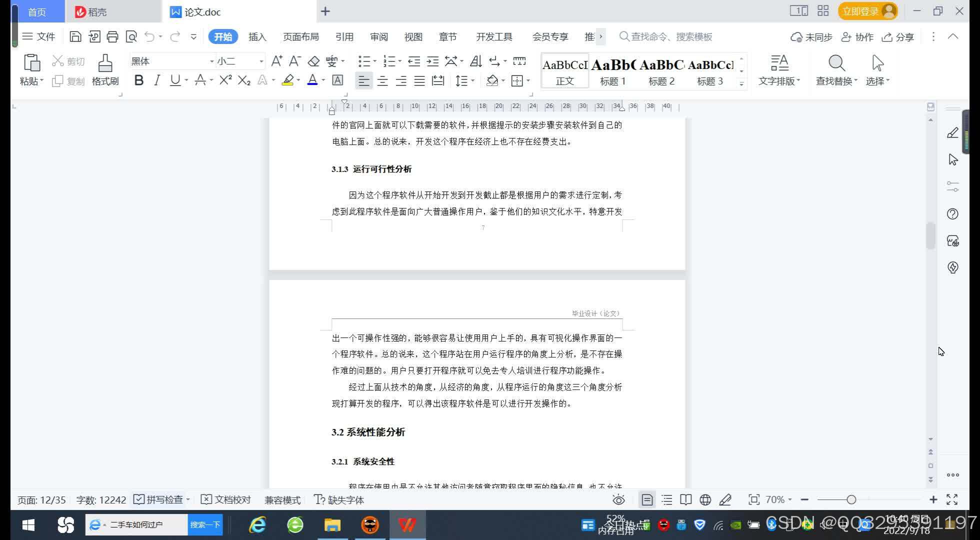Toggle Italic formatting
Viewport: 980px width, 540px height.
click(157, 80)
